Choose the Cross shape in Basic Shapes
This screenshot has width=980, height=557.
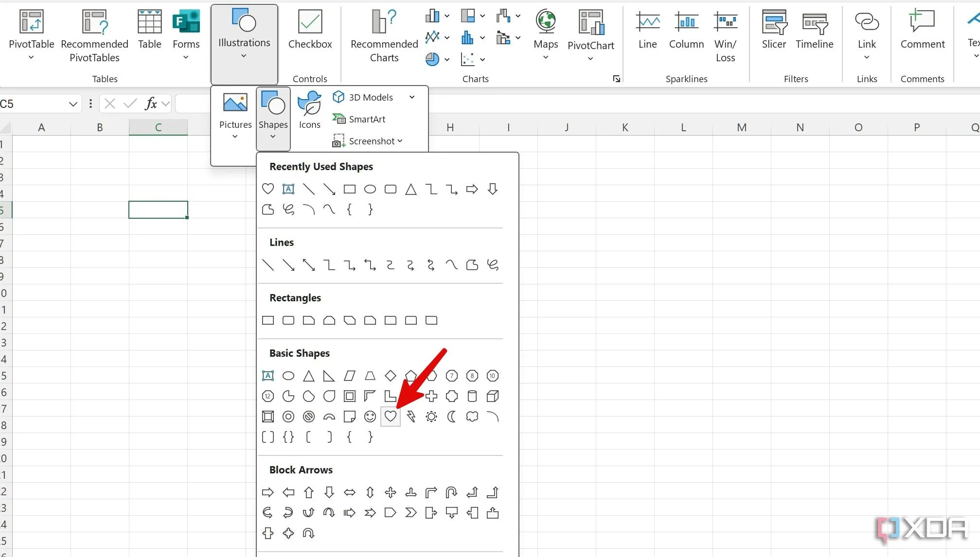(431, 396)
